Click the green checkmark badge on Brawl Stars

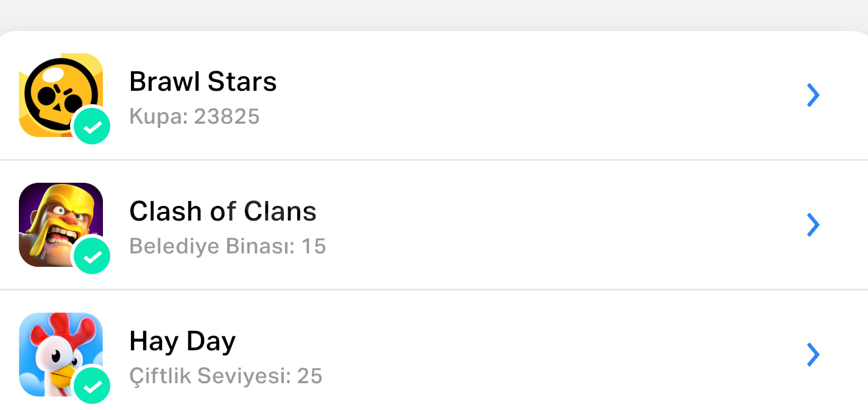92,127
